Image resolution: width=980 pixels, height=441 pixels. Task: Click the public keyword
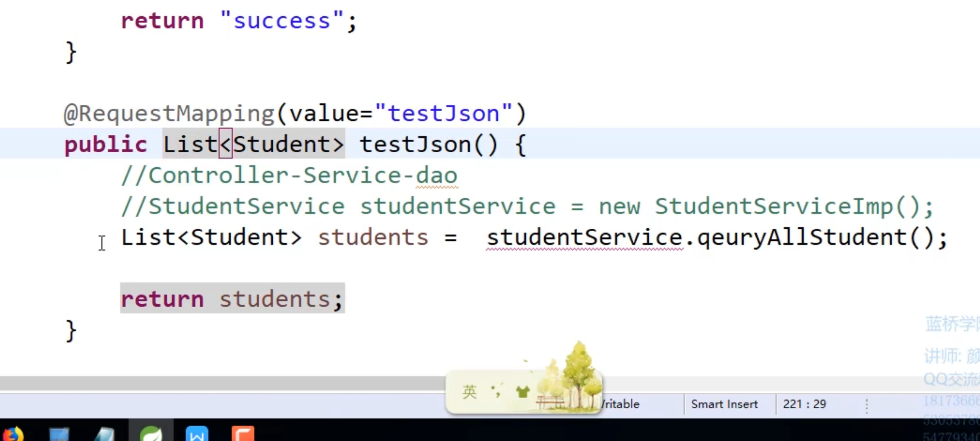point(106,145)
